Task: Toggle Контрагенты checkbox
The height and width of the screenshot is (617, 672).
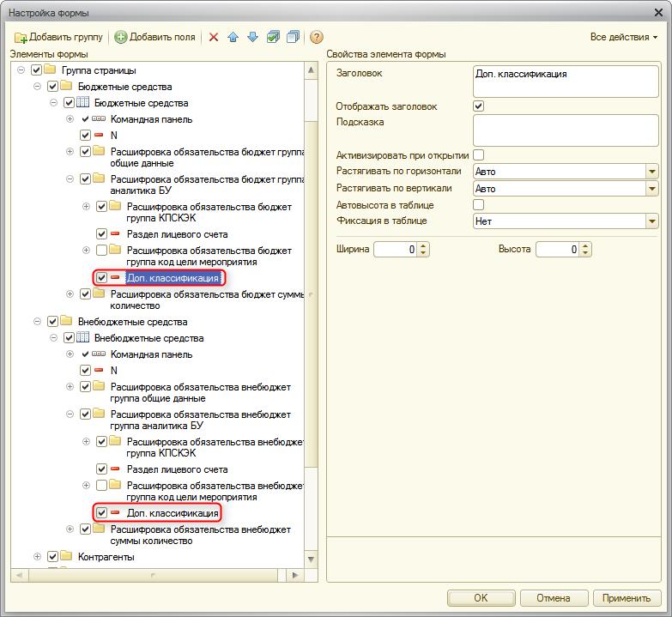Action: 52,557
